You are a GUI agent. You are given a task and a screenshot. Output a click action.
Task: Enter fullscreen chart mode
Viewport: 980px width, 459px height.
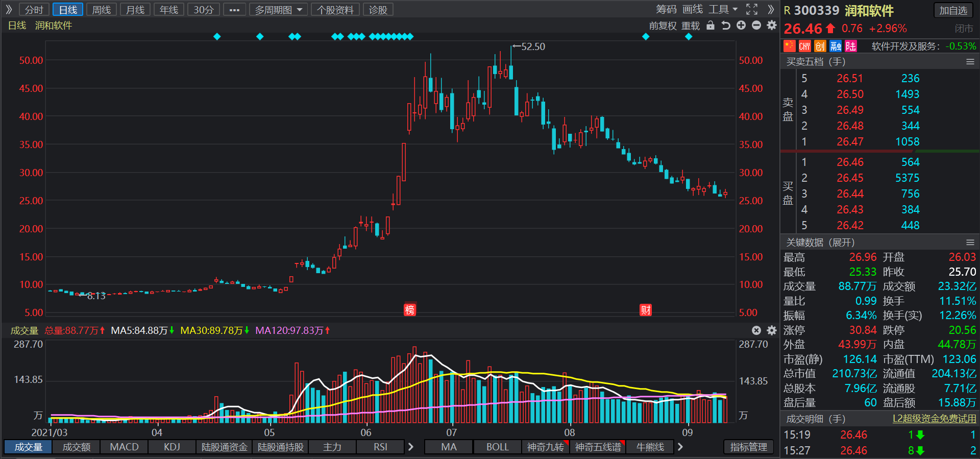tap(752, 9)
